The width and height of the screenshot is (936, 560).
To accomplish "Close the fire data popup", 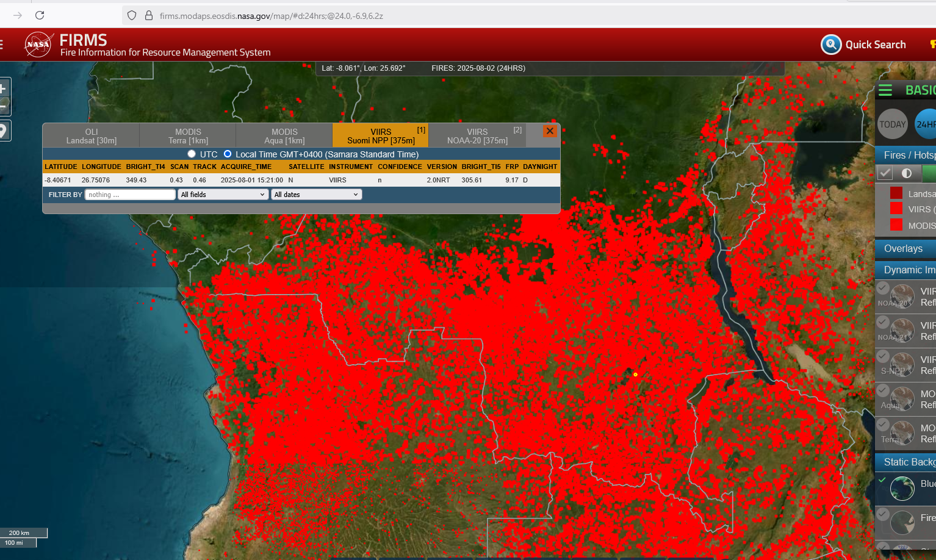I will 550,131.
